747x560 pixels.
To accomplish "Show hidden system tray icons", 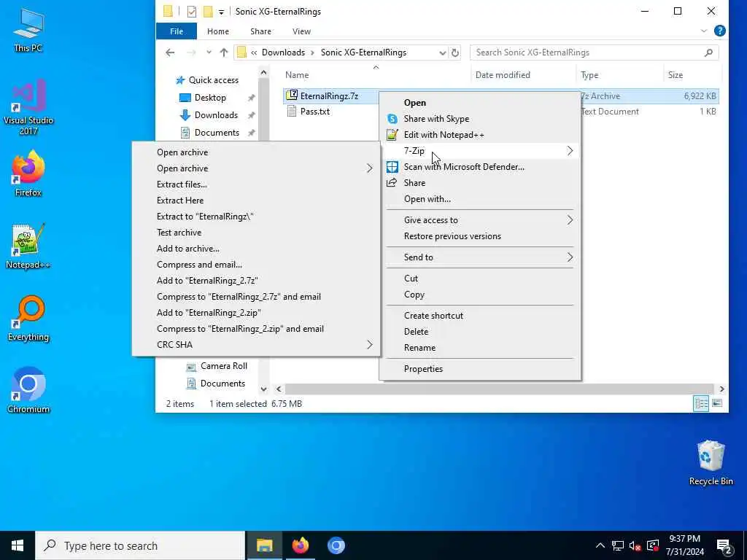I will tap(600, 545).
